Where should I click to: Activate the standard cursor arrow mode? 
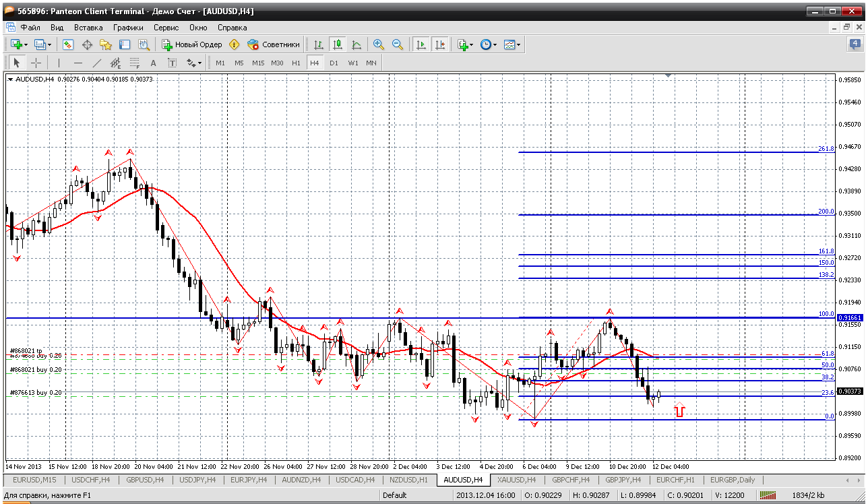17,63
